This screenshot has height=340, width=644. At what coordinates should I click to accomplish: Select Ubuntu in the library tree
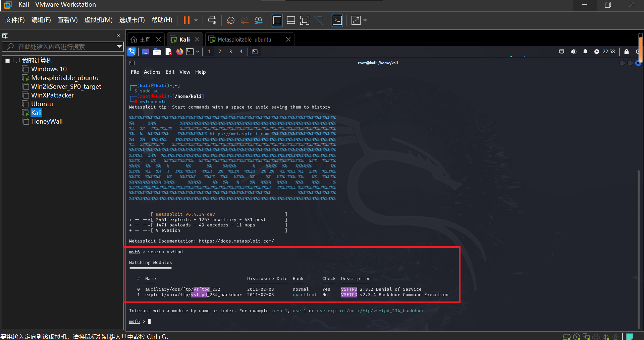(42, 104)
